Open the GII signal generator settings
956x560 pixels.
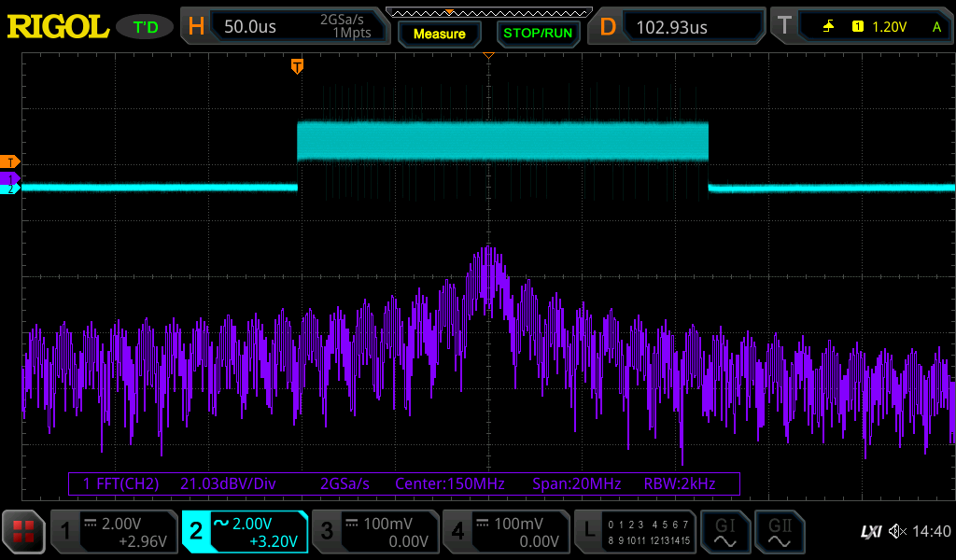click(x=780, y=532)
